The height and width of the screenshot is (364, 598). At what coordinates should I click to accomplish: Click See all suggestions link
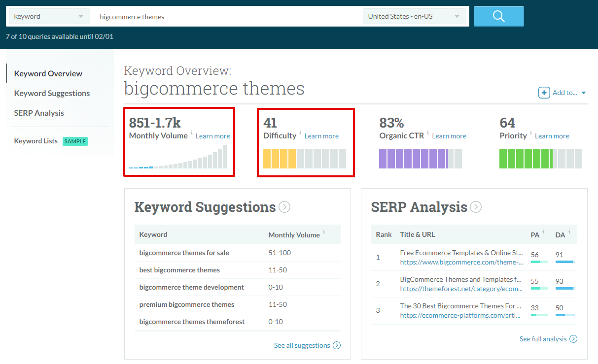coord(302,345)
